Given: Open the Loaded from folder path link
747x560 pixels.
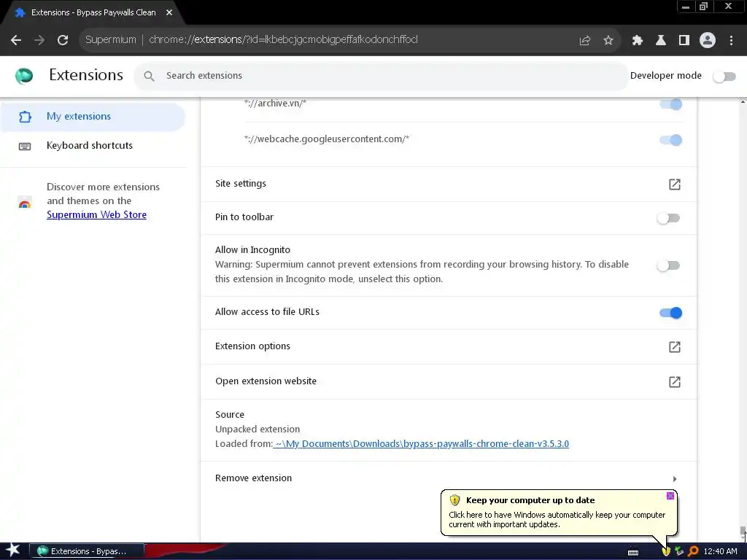Looking at the screenshot, I should click(x=421, y=444).
